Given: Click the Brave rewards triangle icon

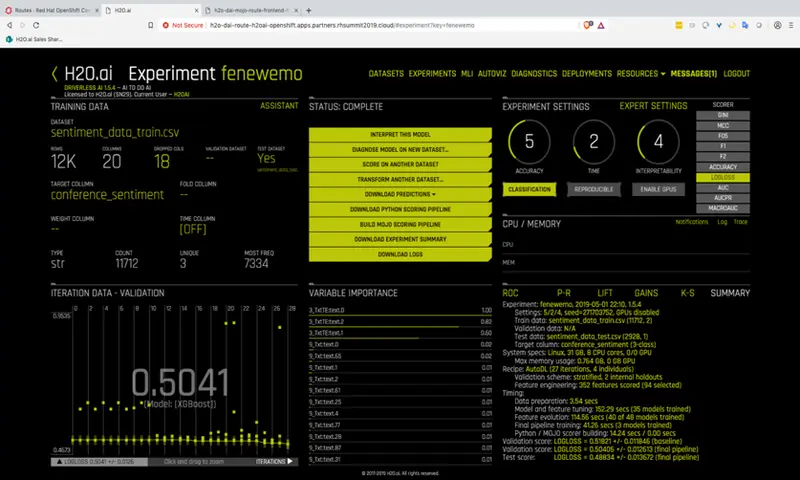Looking at the screenshot, I should tap(601, 25).
